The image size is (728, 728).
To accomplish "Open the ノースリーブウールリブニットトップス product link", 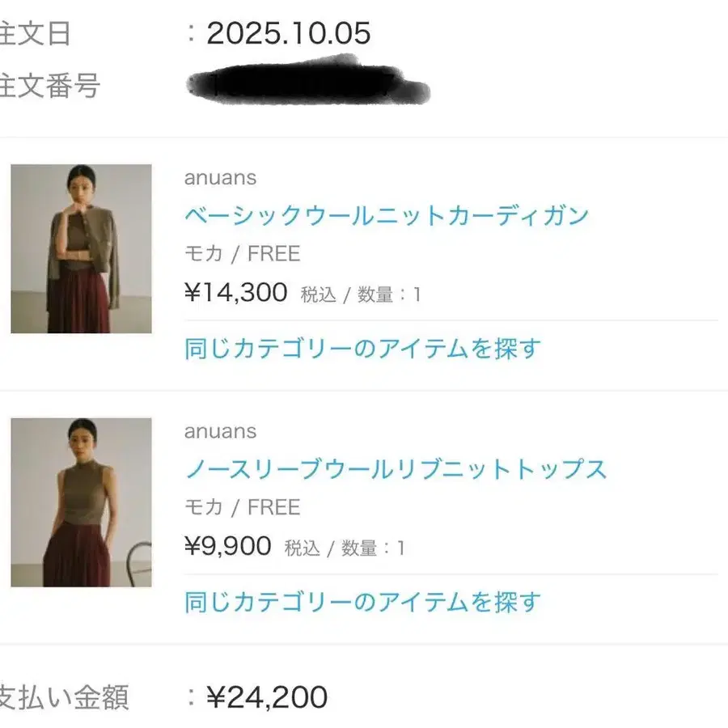I will pyautogui.click(x=396, y=469).
